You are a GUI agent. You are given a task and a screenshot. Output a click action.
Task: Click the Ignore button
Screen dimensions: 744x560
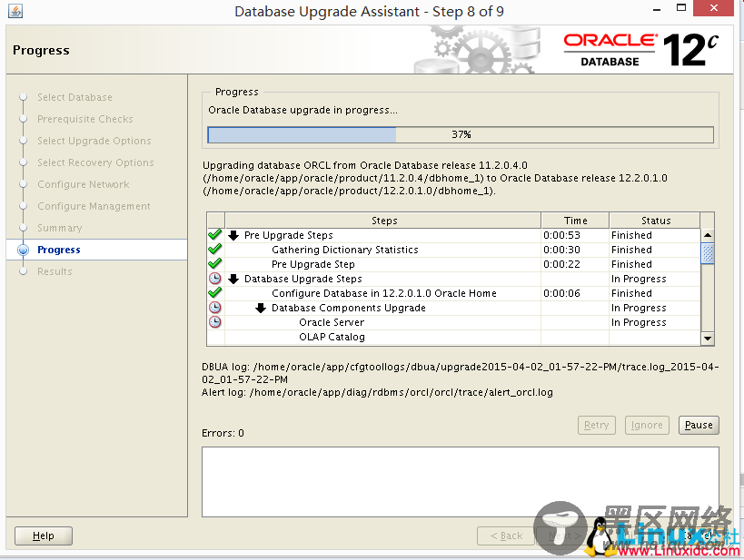647,425
